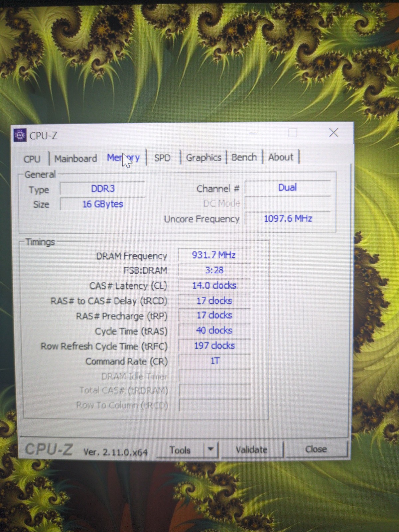
Task: Click the empty Row To Column field
Action: (214, 405)
